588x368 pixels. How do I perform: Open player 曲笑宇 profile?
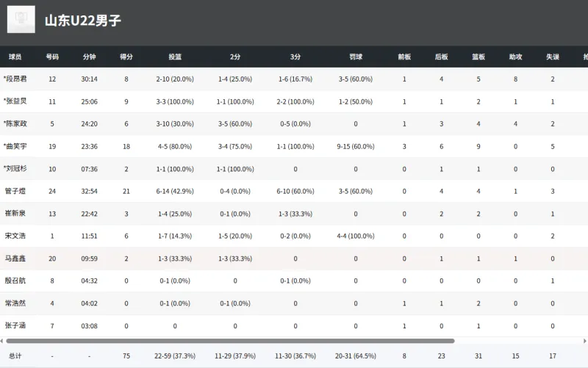[x=15, y=147]
